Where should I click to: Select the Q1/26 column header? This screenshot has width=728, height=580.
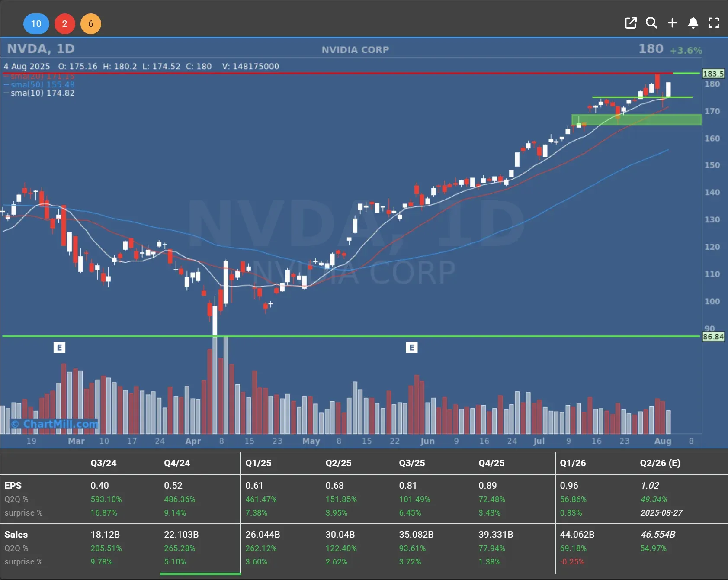(x=573, y=463)
